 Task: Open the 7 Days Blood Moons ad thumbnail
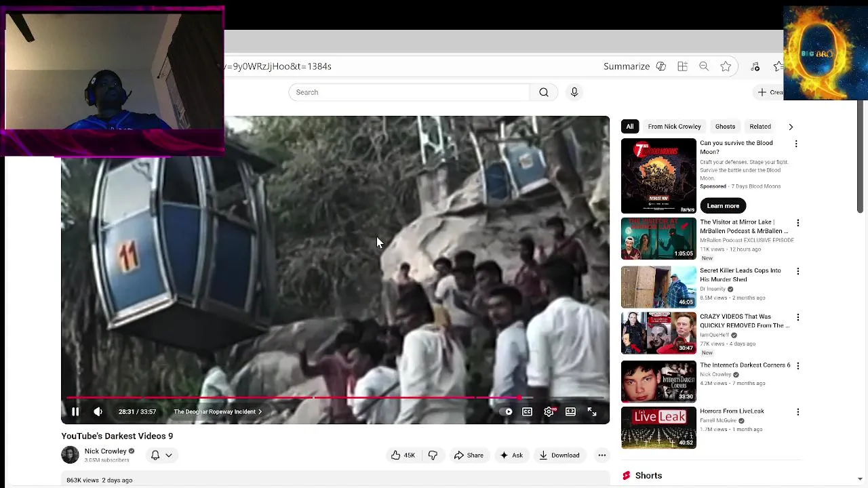[658, 176]
